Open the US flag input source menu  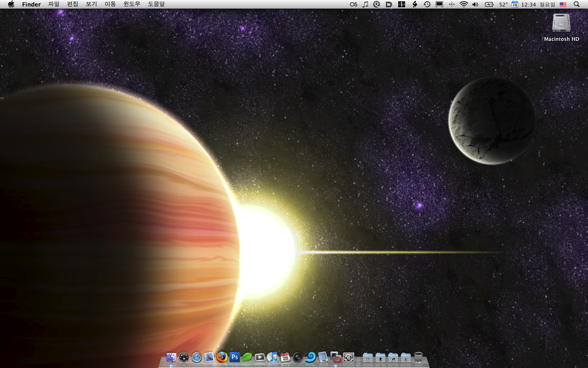click(563, 4)
